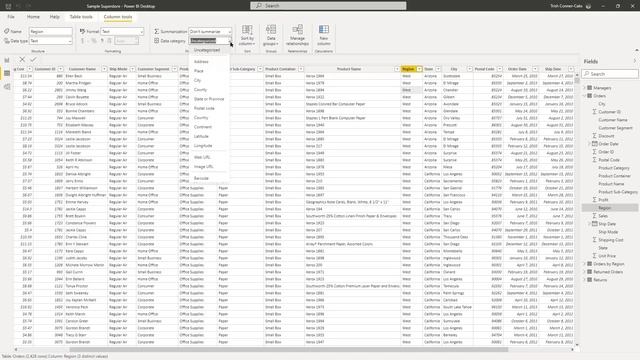Click the Orders table icon in Fields
Screen dimensions: 640x360
click(x=589, y=96)
